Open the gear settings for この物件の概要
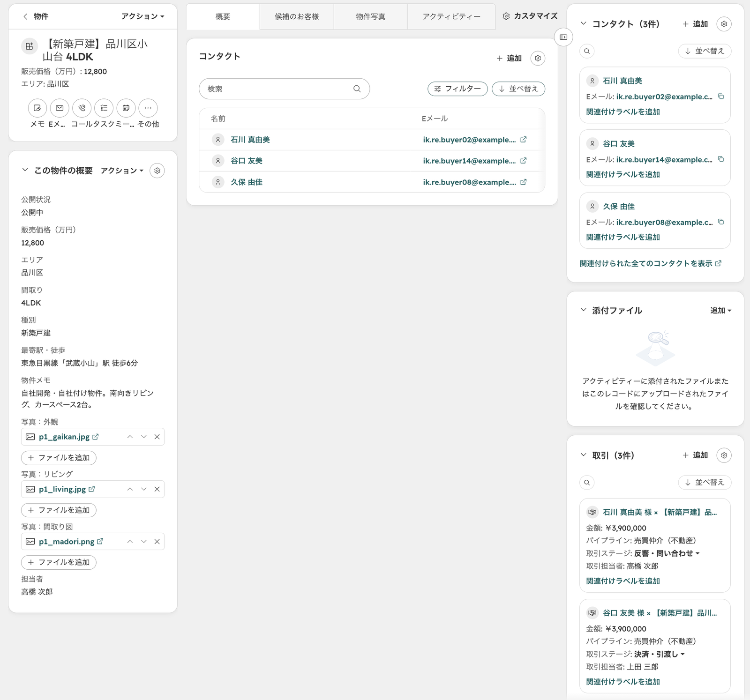 pos(157,171)
